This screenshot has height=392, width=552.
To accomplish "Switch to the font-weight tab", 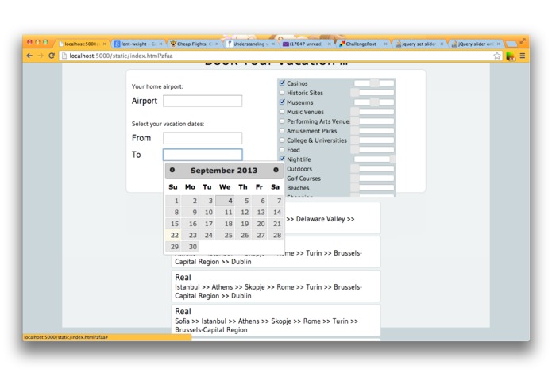I will point(137,44).
